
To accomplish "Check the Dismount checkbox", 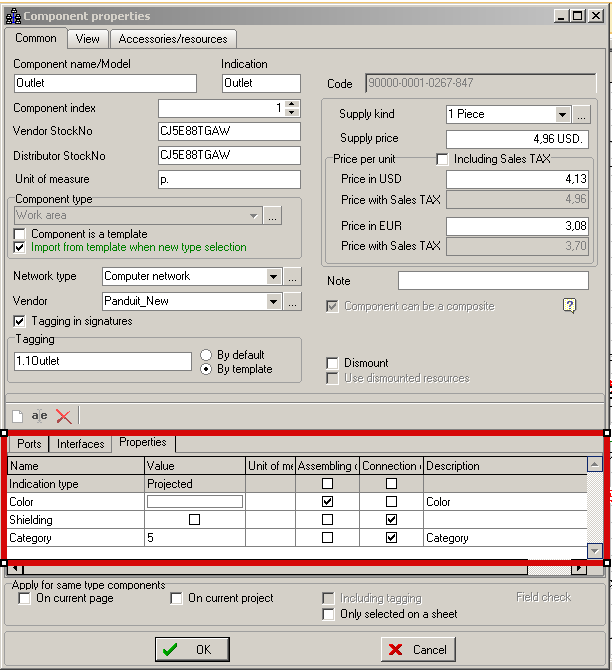I will pos(333,363).
